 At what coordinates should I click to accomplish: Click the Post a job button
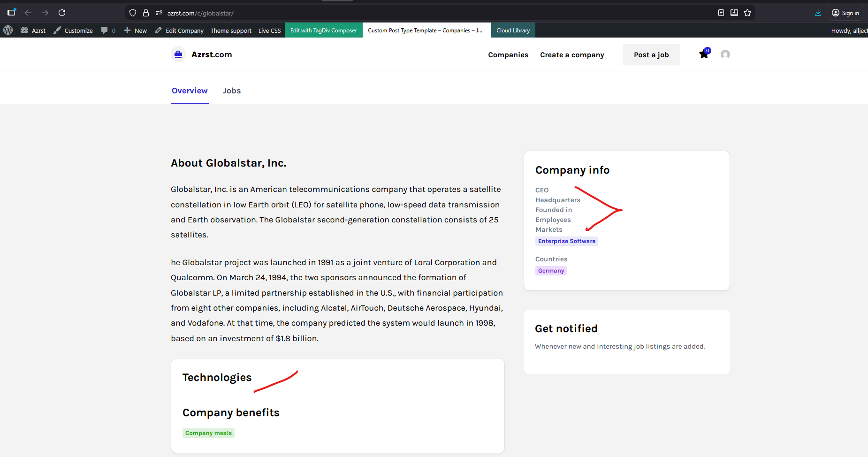[651, 55]
